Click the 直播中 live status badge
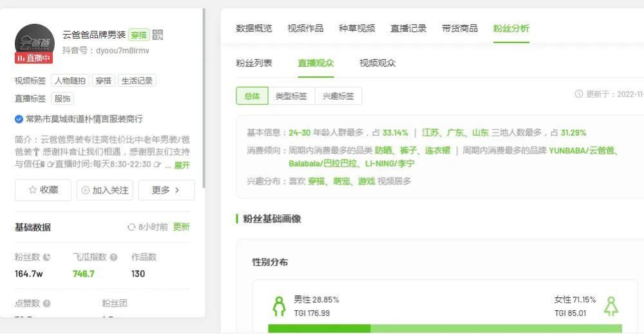Image resolution: width=644 pixels, height=334 pixels. pyautogui.click(x=33, y=59)
